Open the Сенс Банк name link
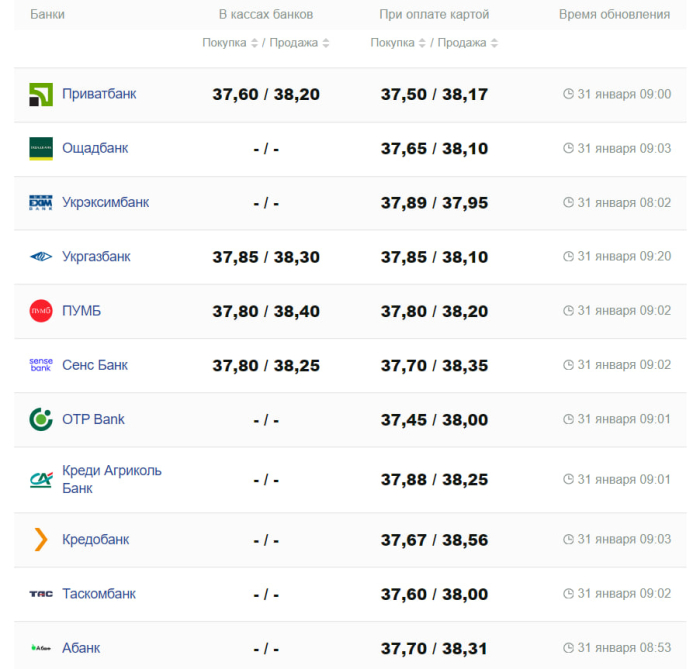The image size is (700, 669). [x=95, y=365]
